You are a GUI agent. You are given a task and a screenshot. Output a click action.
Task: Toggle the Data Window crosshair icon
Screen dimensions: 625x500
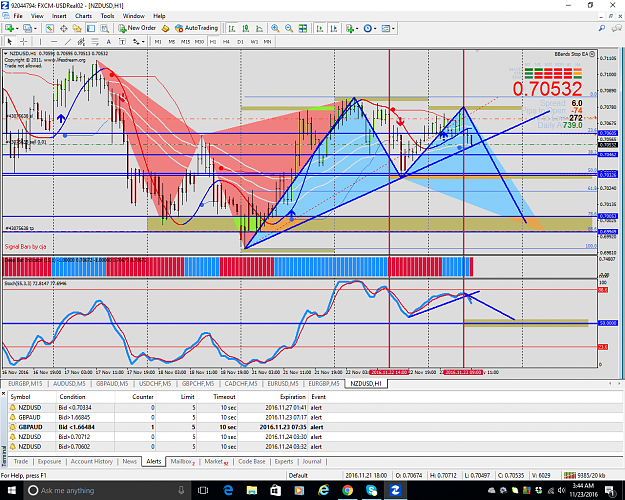point(63,28)
